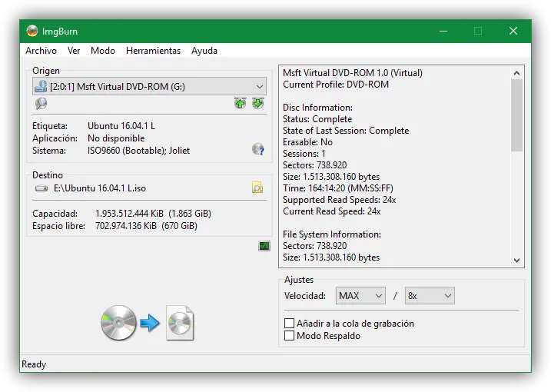This screenshot has width=551, height=392.
Task: Click the green load tray up-arrow icon
Action: click(240, 103)
